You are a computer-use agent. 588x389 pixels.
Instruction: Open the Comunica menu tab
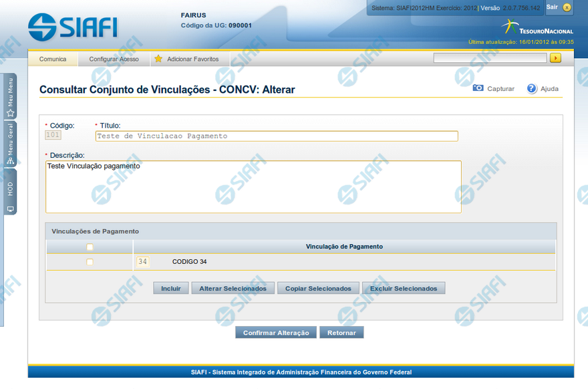tap(53, 59)
